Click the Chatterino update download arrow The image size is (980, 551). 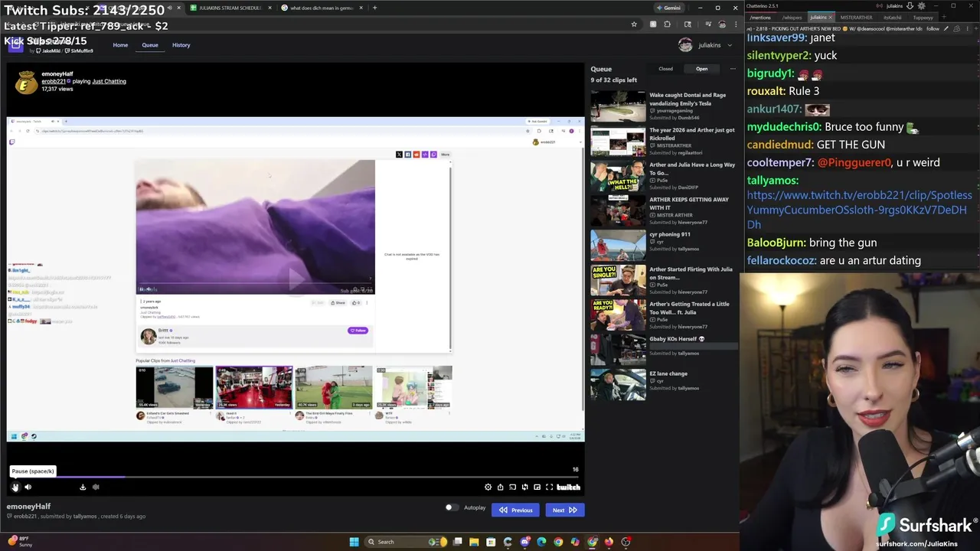coord(910,6)
